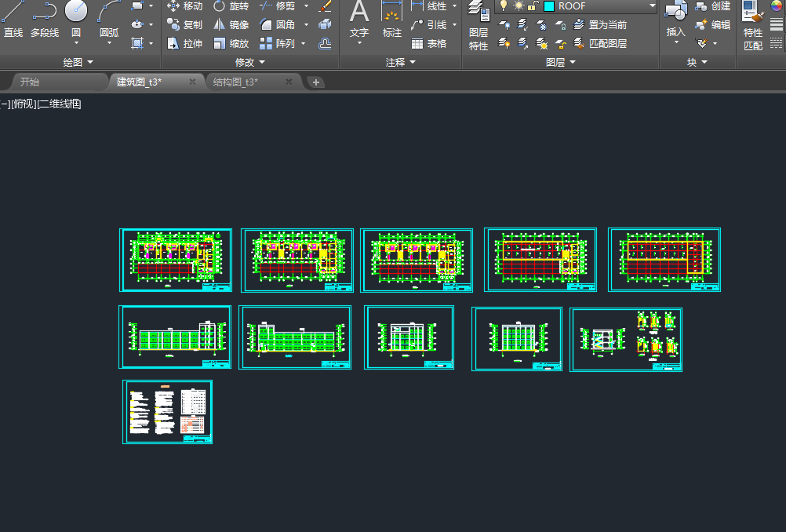Select the Ellipse draw tool
The image size is (786, 532).
click(x=137, y=24)
